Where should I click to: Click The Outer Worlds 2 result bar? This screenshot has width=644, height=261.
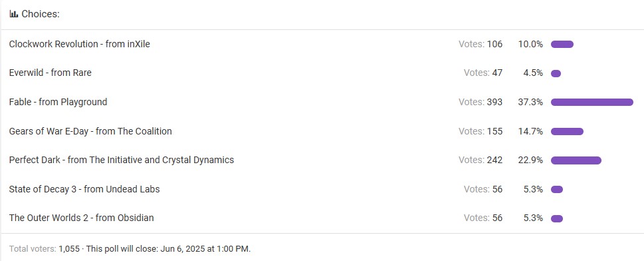pos(556,218)
